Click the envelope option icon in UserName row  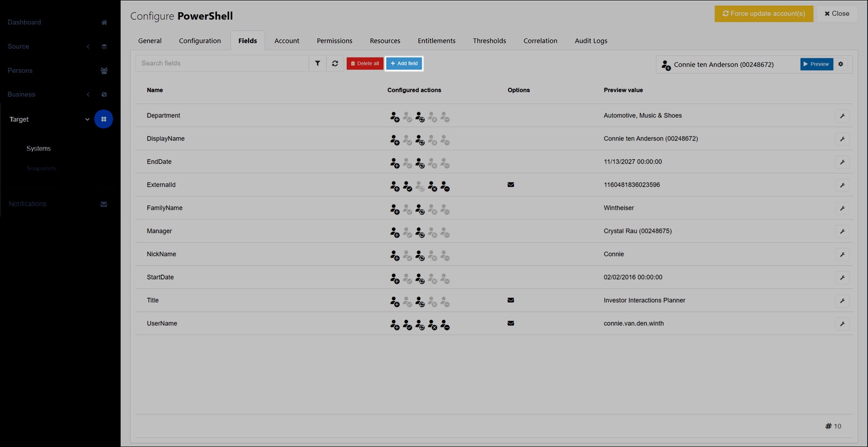pyautogui.click(x=511, y=323)
